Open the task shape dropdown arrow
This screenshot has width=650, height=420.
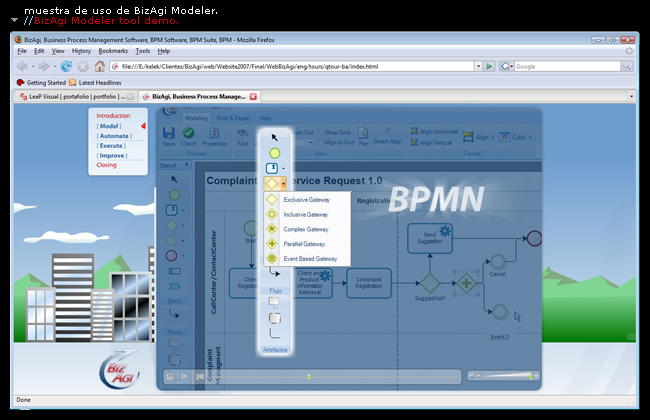coord(285,169)
